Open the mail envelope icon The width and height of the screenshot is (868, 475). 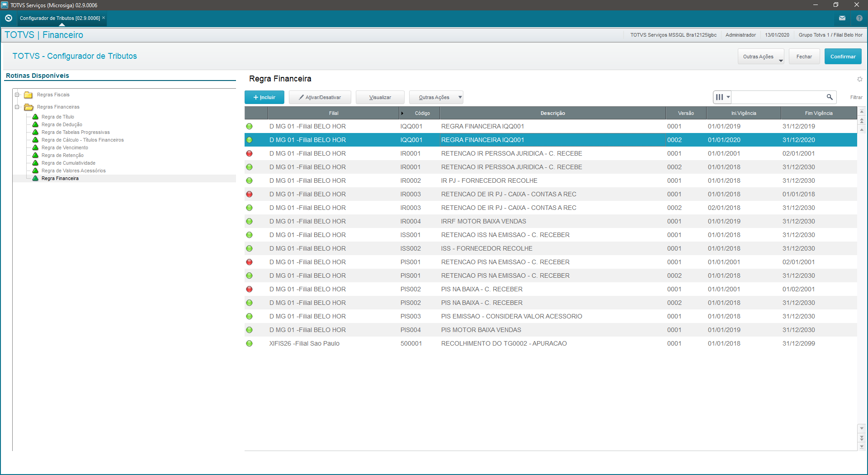pos(842,18)
